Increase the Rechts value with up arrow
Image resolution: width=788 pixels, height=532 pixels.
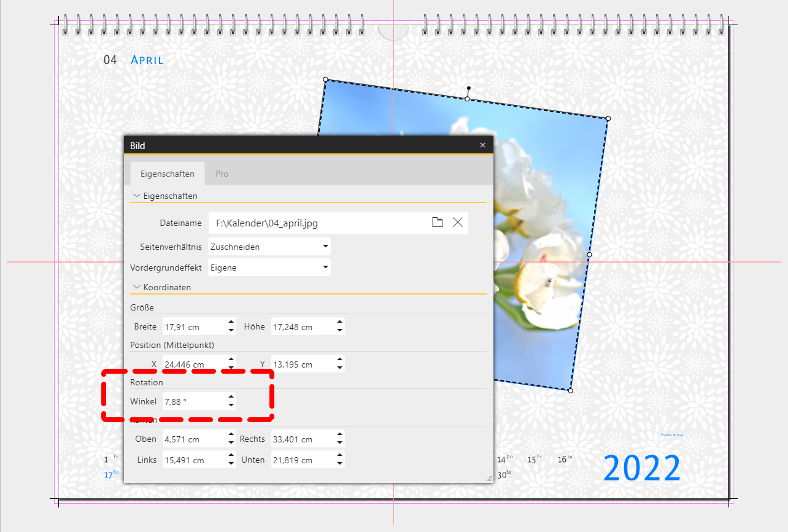pos(340,435)
